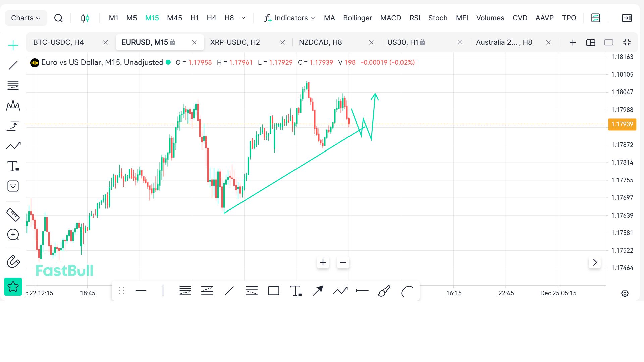Select the brush drawing tool in bottom toolbar
Viewport: 644px width, 362px height.
384,291
